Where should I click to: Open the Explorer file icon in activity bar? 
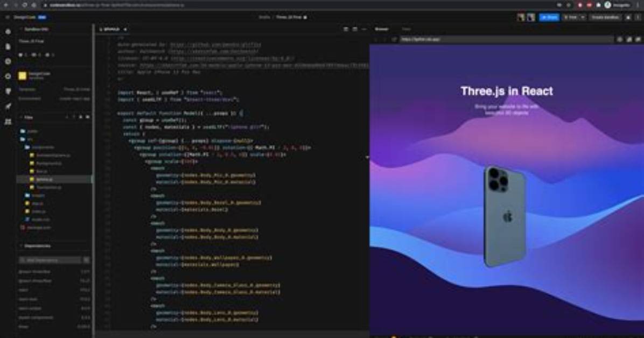[8, 46]
